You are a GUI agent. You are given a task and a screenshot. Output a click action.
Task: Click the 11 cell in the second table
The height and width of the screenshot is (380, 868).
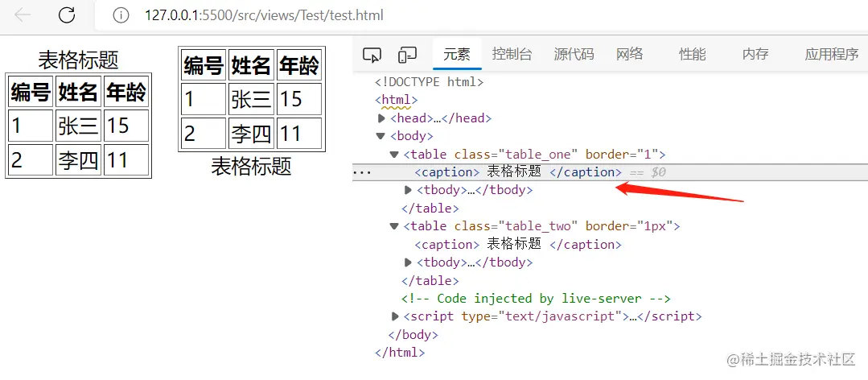point(299,134)
